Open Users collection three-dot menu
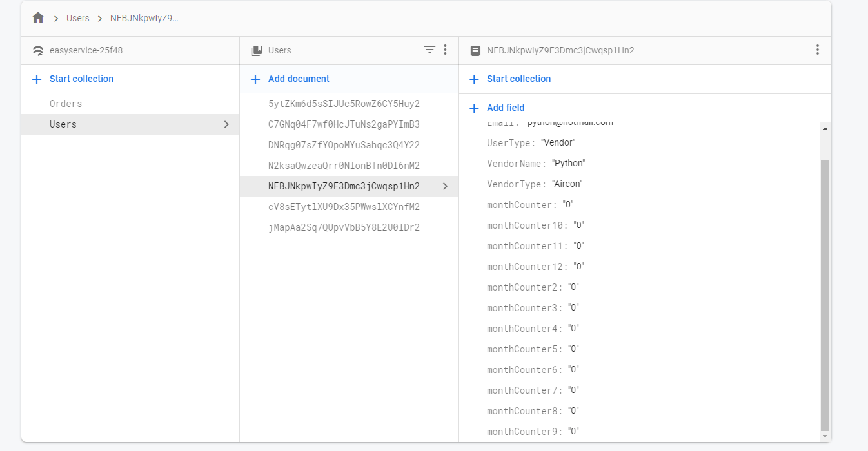Viewport: 868px width, 451px height. click(445, 50)
